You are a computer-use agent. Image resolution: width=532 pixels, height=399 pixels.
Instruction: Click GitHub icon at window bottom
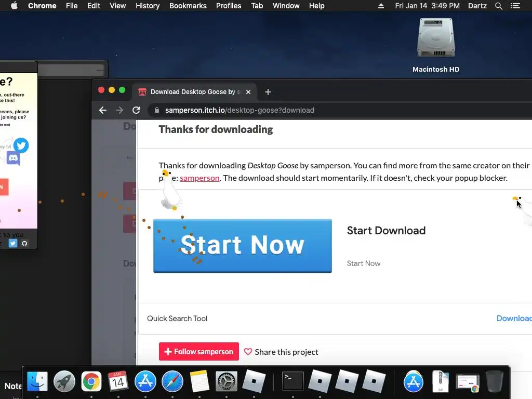click(x=24, y=243)
